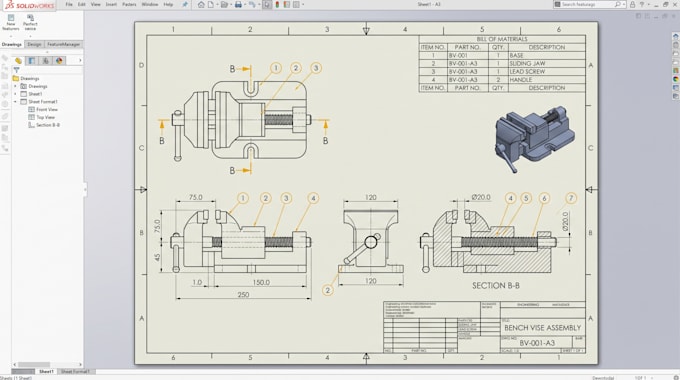Click the search magnifier icon
Image resolution: width=680 pixels, height=380 pixels.
(618, 4)
